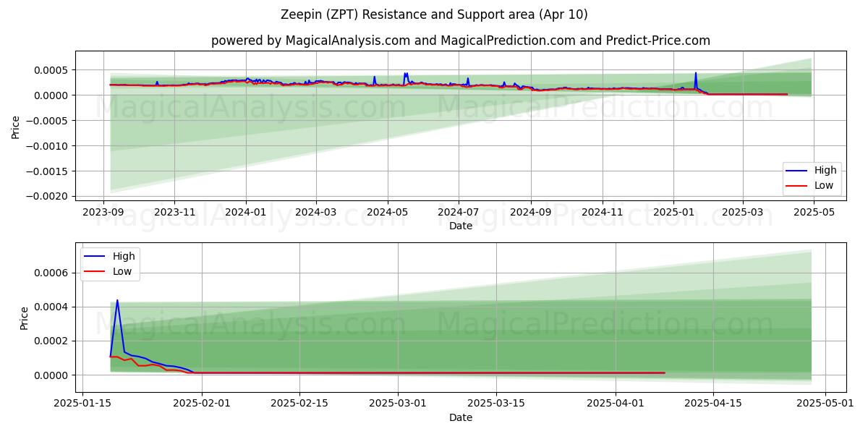The width and height of the screenshot is (868, 434).
Task: Click the '2025-01' tick label on the top chart's x-axis
Action: (673, 212)
